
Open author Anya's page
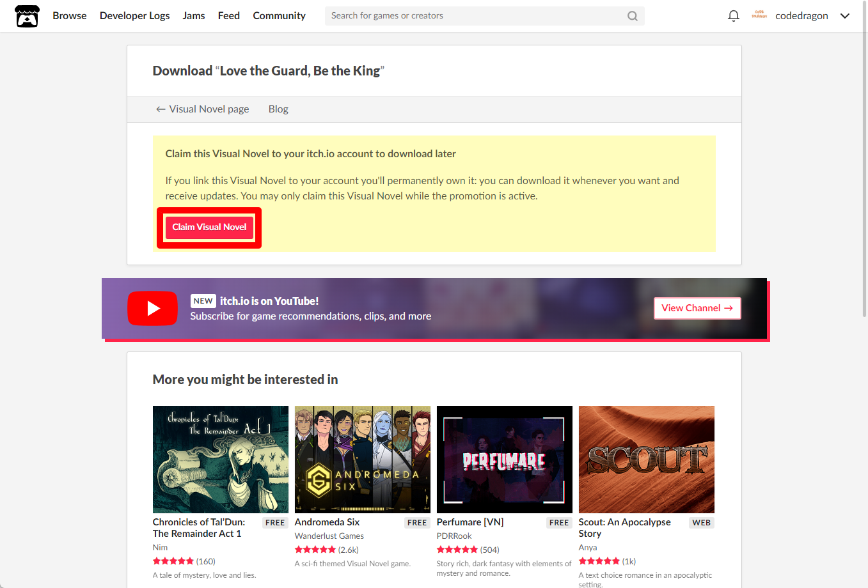(588, 548)
